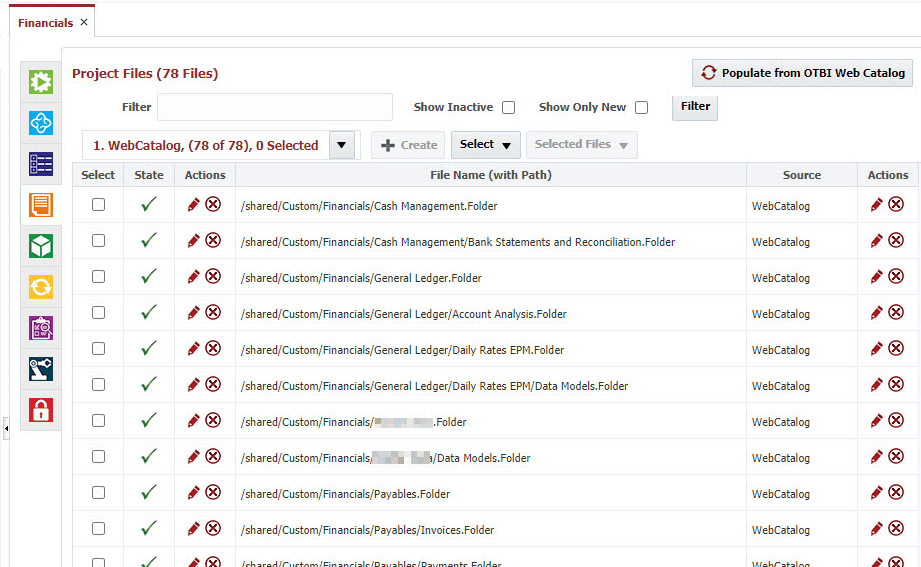
Task: Collapse the left panel with the small arrow handle
Action: (x=6, y=428)
